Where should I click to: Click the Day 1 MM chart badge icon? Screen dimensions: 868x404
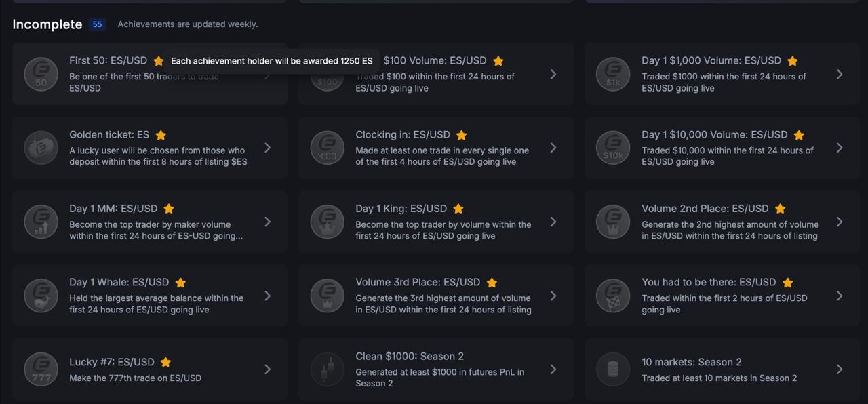[x=41, y=222]
